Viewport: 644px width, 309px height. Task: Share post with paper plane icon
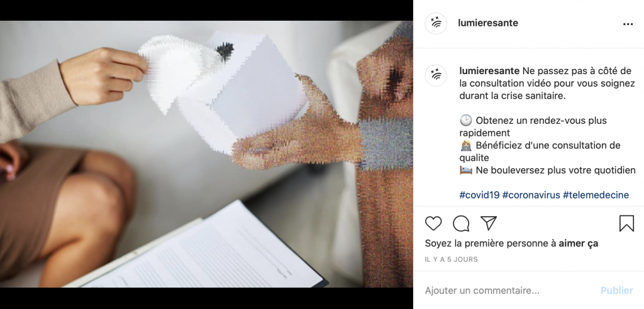click(489, 223)
